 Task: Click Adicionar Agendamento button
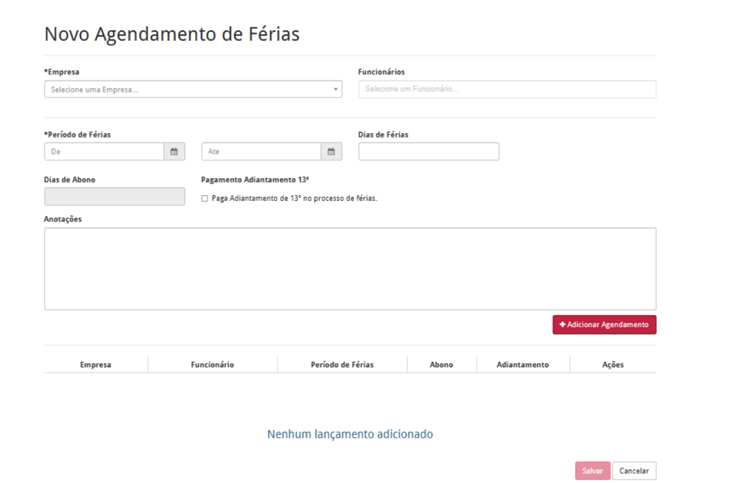[x=604, y=325]
